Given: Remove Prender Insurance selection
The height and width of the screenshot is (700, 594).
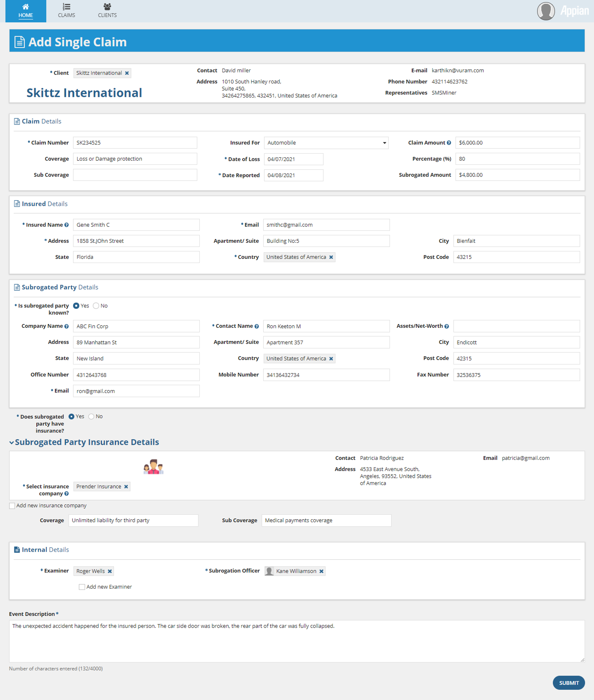Looking at the screenshot, I should pyautogui.click(x=126, y=487).
